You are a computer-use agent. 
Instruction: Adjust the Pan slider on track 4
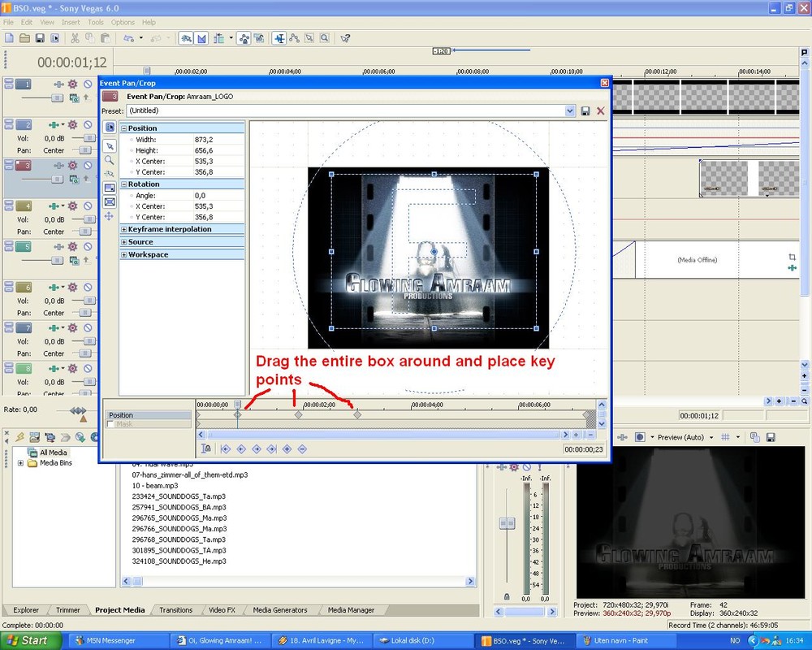point(84,232)
